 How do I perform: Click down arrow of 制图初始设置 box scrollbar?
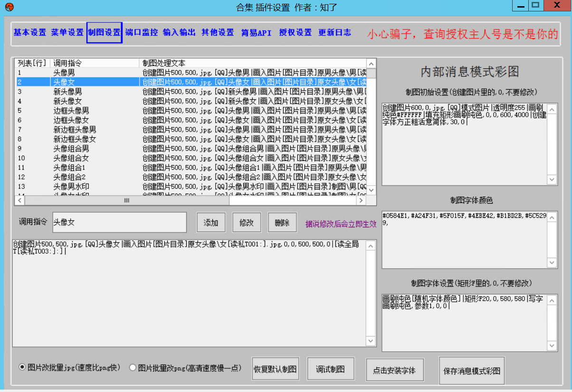click(x=552, y=180)
